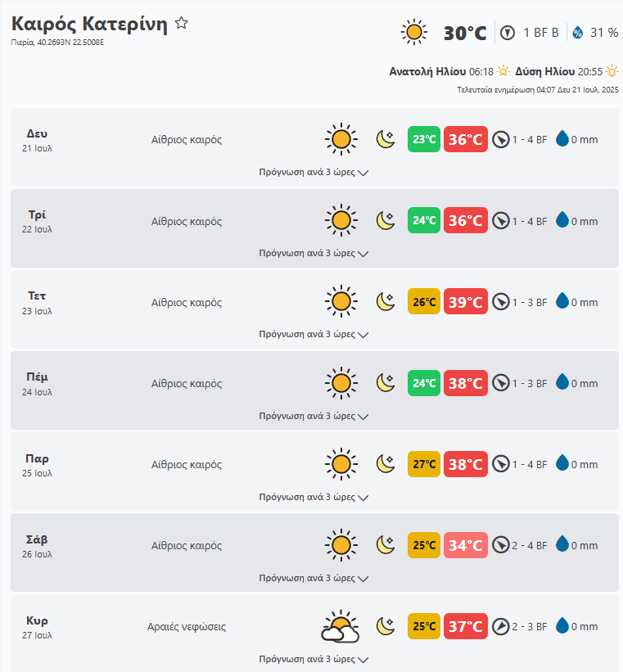623x672 pixels.
Task: Select the Σάβ 26 Ιουλ day label
Action: pos(38,546)
